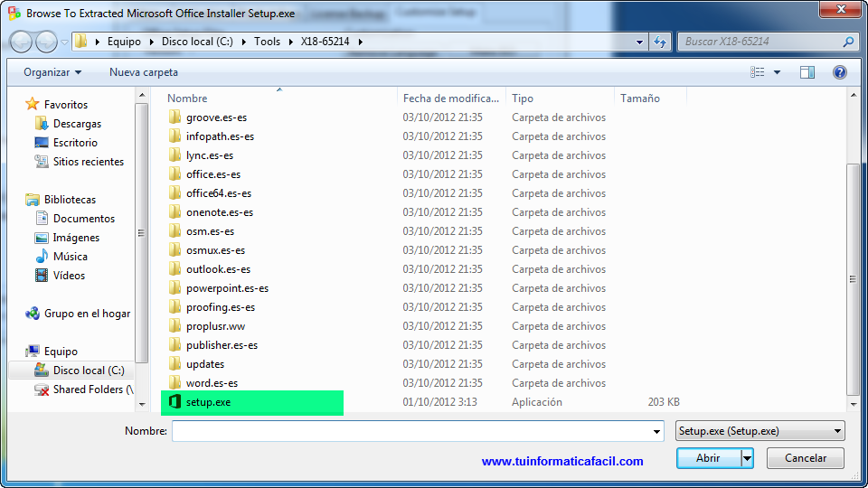The width and height of the screenshot is (868, 488).
Task: Open Shared Folders in the sidebar
Action: tap(93, 389)
